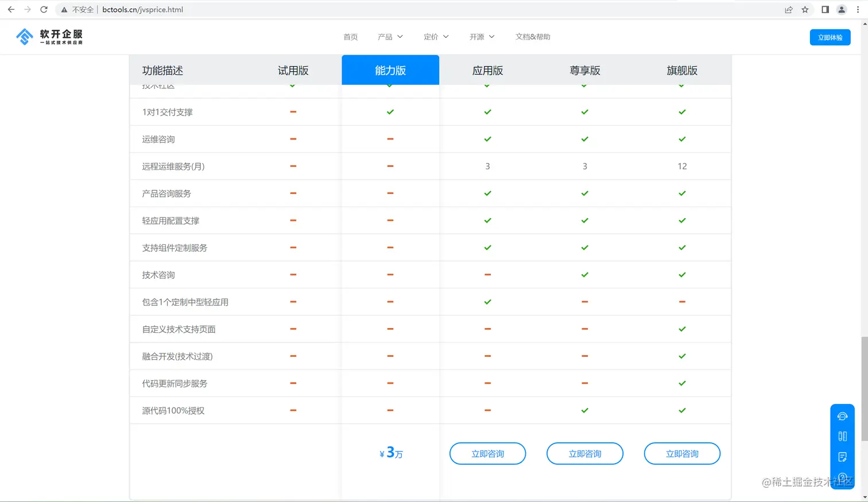Expand the 定价 dropdown menu

pyautogui.click(x=436, y=37)
